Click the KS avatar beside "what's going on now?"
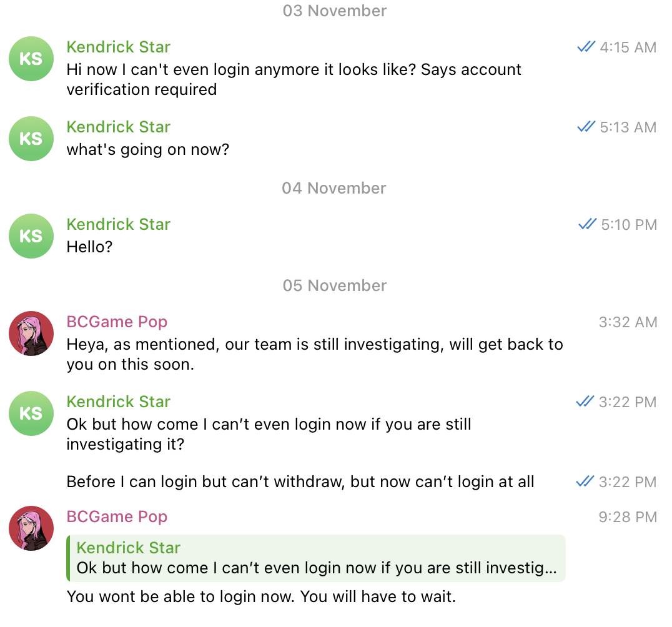 [31, 139]
